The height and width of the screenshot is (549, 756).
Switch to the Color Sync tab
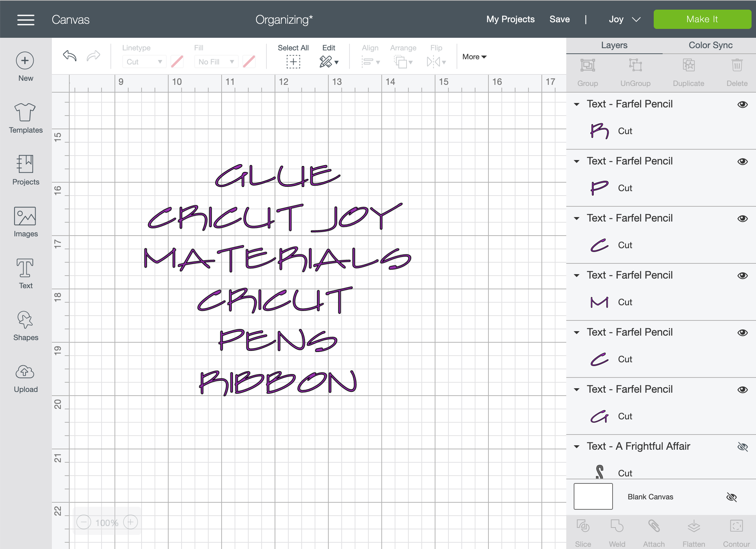pos(710,45)
